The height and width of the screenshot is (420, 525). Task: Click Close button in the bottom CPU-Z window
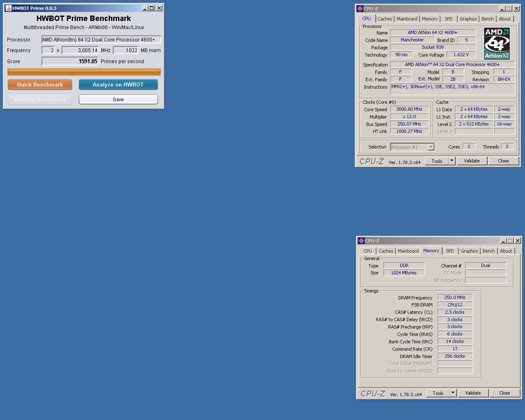(x=504, y=393)
